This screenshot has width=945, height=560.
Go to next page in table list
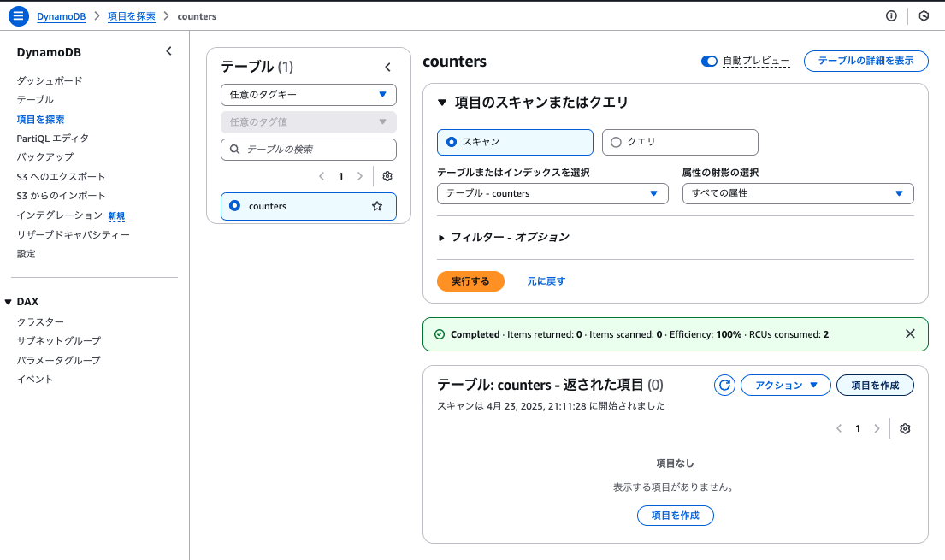click(x=360, y=176)
